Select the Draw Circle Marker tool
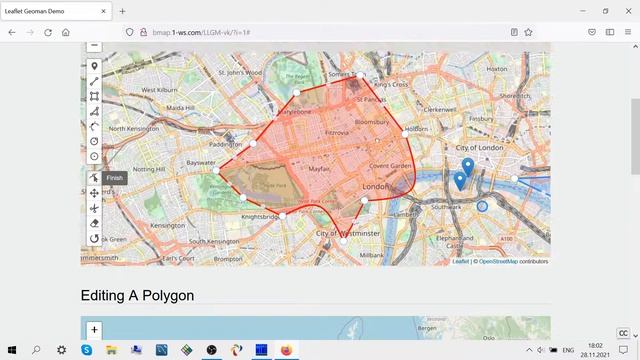This screenshot has width=640, height=360. [x=94, y=156]
